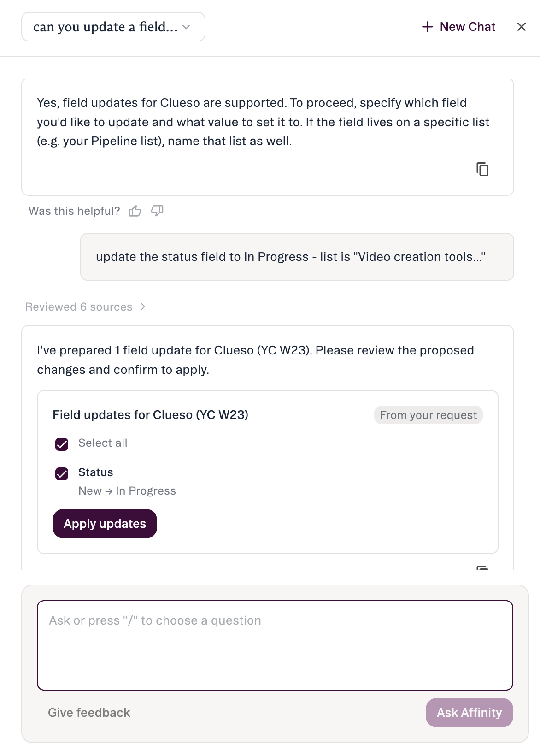Give a thumbs up to the response
The image size is (540, 756).
pos(135,211)
